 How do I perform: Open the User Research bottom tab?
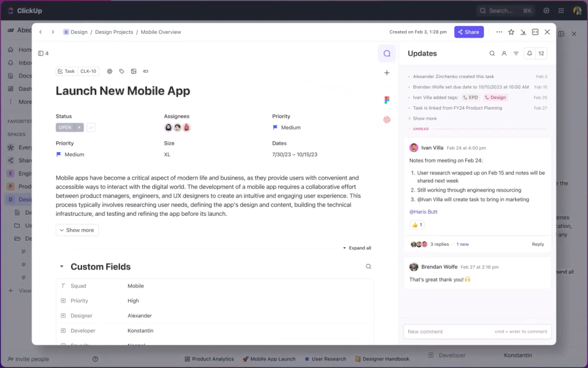[325, 359]
